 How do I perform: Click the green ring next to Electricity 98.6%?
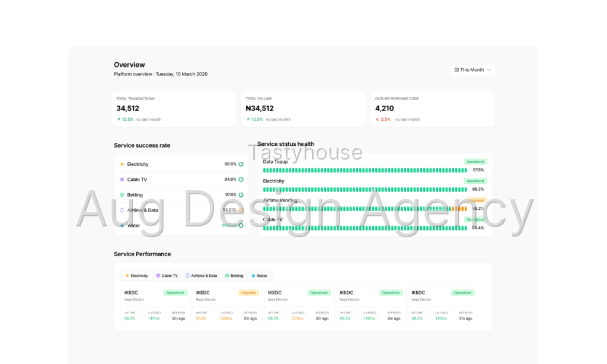coord(241,164)
